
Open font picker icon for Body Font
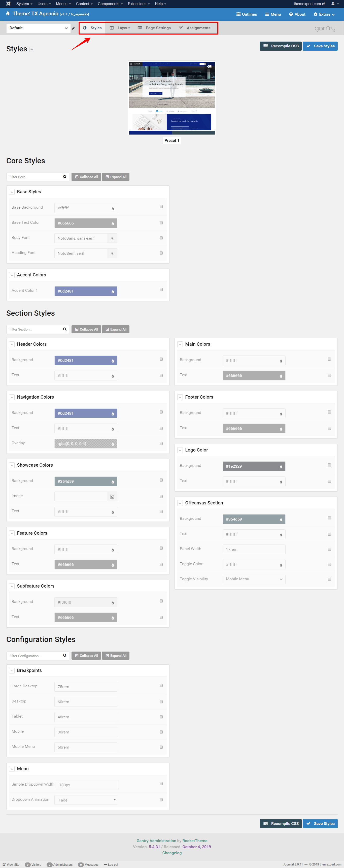pos(112,238)
